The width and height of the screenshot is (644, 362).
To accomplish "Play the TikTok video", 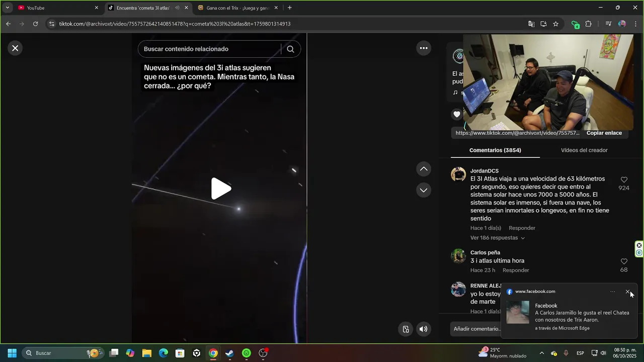I will (221, 189).
